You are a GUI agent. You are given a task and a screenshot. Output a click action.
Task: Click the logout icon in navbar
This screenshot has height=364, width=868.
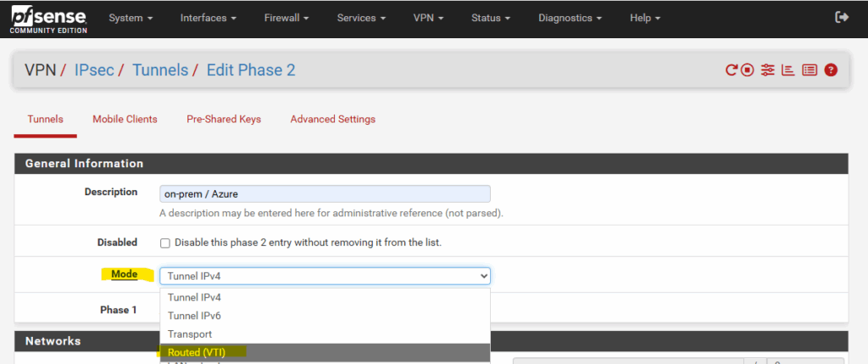[842, 18]
